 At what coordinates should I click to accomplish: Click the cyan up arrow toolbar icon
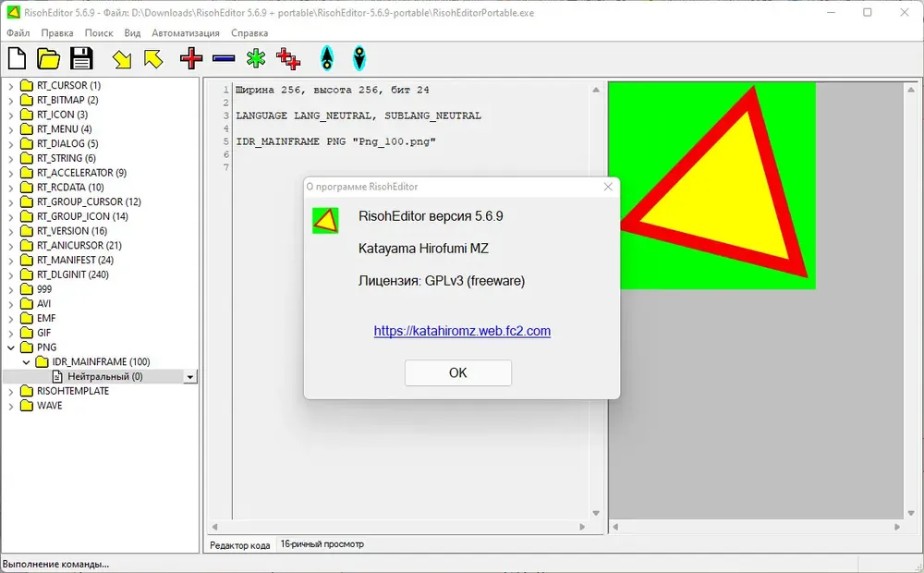pos(327,58)
